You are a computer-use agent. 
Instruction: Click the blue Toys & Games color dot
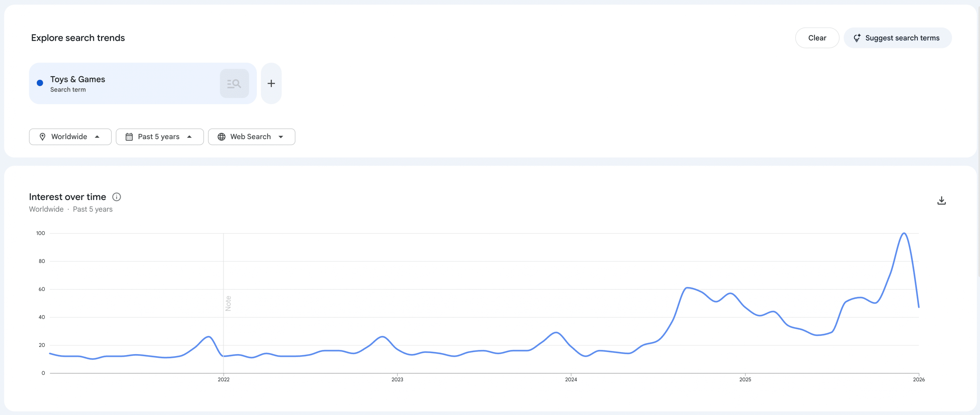[40, 83]
